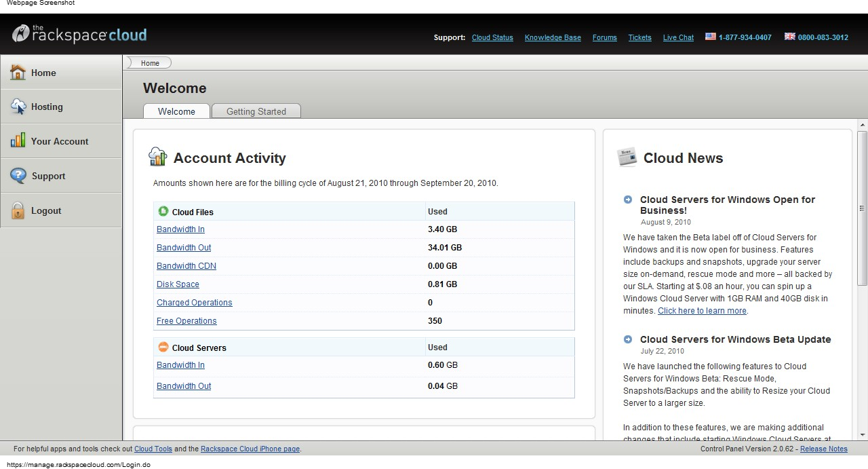Open the Free Operations link
Image resolution: width=868 pixels, height=469 pixels.
[x=186, y=321]
